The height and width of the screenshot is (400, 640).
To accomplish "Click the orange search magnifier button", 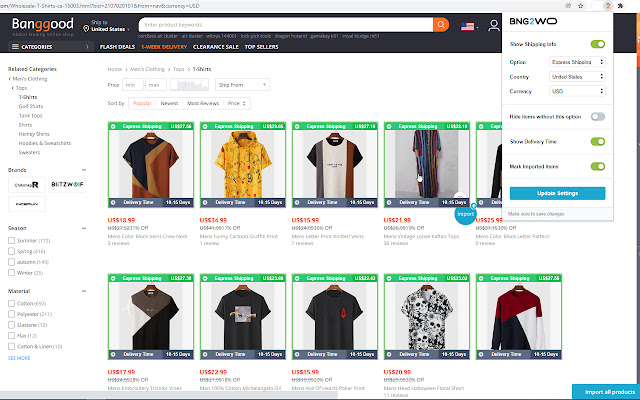I will [x=441, y=24].
